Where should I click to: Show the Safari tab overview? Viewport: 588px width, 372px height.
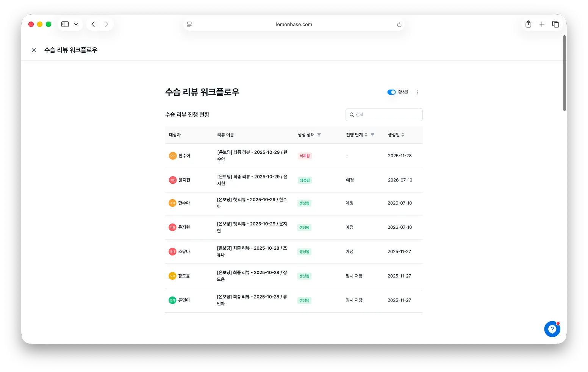(556, 24)
